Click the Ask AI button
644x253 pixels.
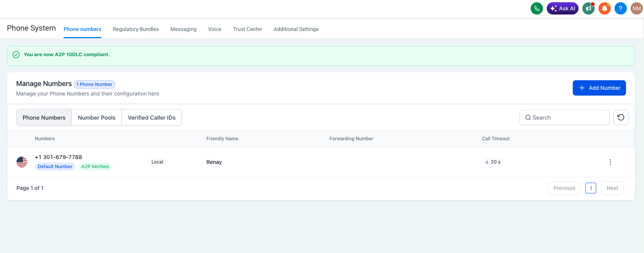click(x=562, y=8)
